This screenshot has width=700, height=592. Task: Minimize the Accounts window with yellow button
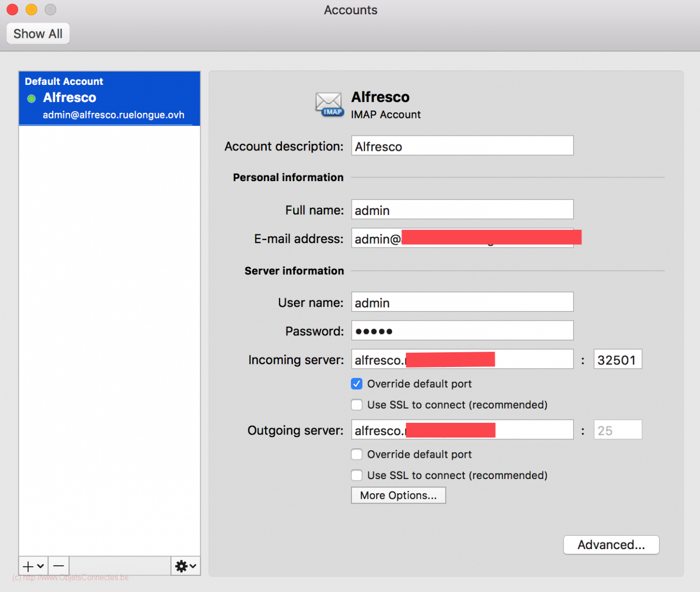tap(32, 9)
